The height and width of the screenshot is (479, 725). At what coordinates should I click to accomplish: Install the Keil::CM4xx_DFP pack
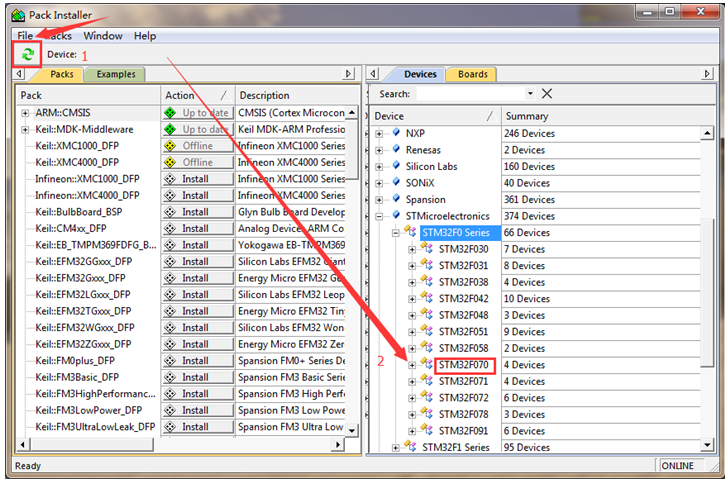click(198, 229)
